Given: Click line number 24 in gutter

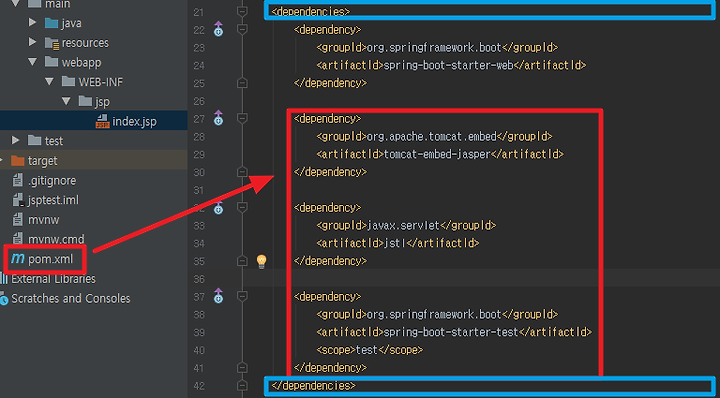Looking at the screenshot, I should pos(199,66).
